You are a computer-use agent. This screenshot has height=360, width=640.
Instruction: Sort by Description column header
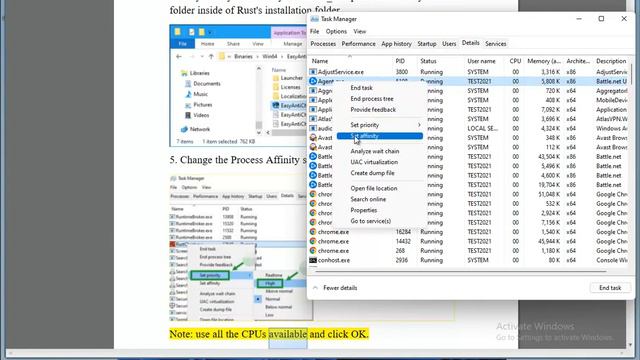coord(611,61)
